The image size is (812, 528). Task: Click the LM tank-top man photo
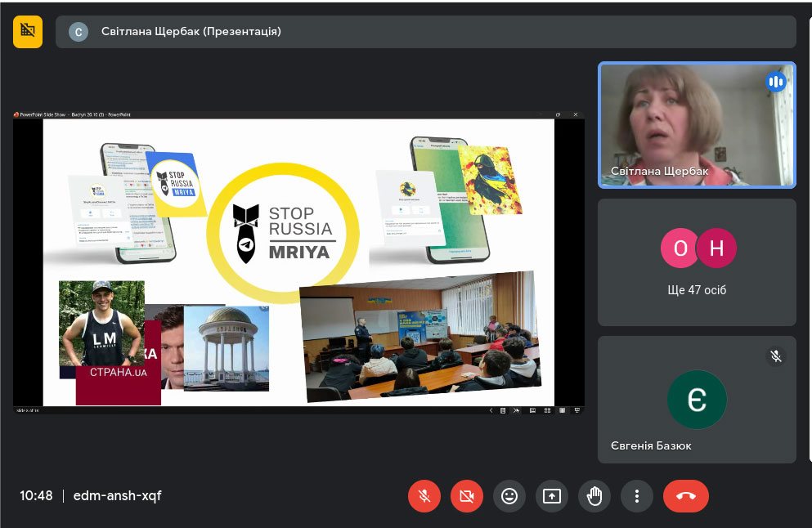pos(101,323)
